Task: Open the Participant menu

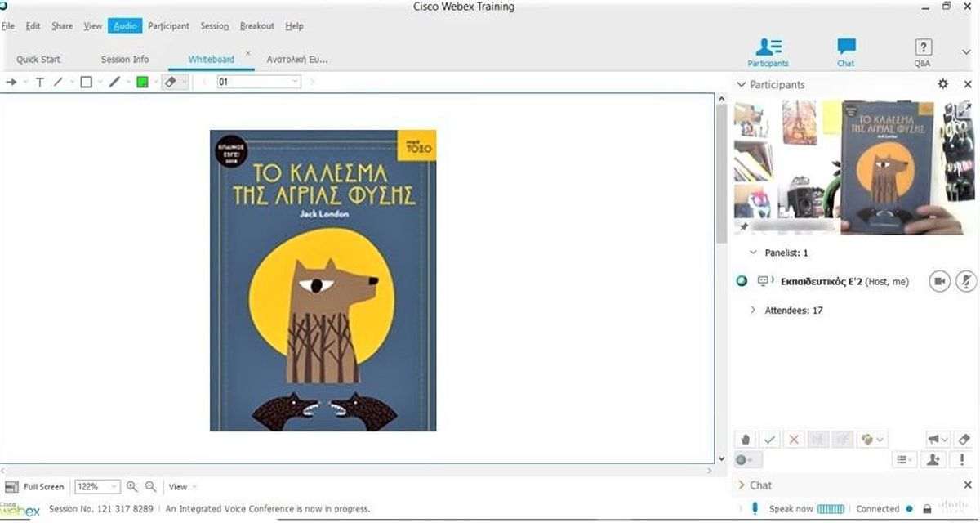Action: point(168,26)
